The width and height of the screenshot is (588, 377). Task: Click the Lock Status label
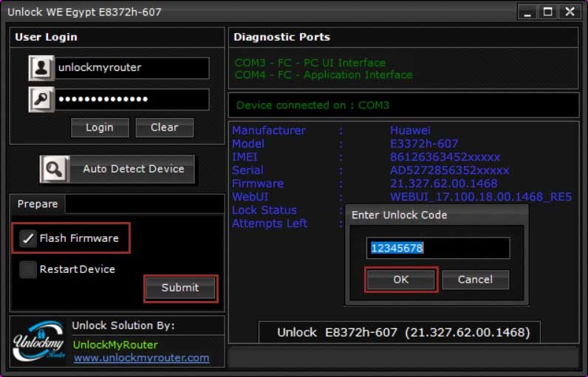coord(264,210)
